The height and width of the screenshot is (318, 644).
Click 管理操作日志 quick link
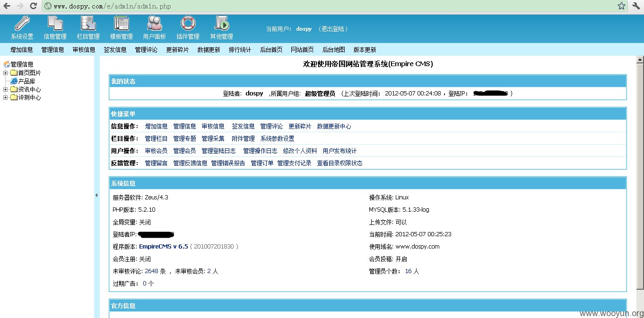click(261, 151)
